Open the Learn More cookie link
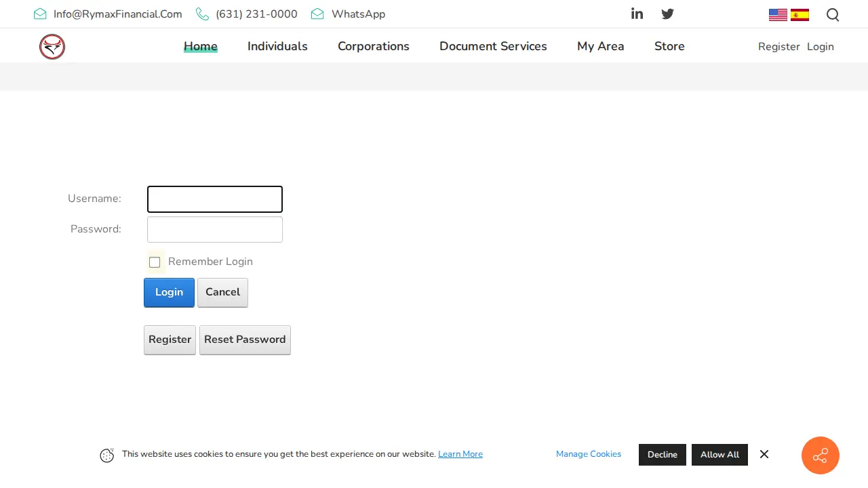The height and width of the screenshot is (488, 868). point(460,454)
